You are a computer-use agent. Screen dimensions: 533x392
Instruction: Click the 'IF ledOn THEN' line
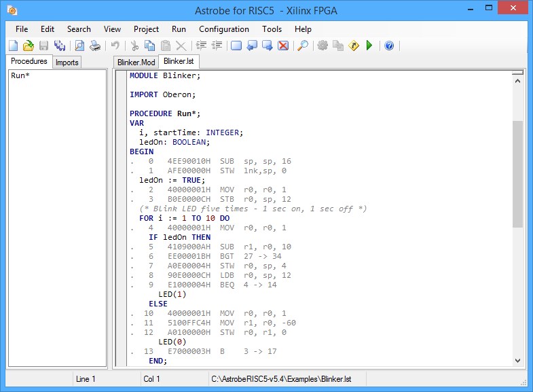pos(179,237)
